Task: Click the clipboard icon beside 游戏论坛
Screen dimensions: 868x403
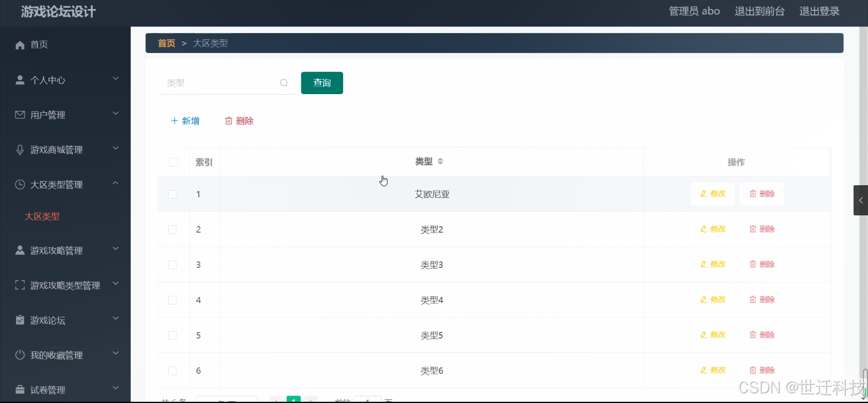Action: click(20, 320)
